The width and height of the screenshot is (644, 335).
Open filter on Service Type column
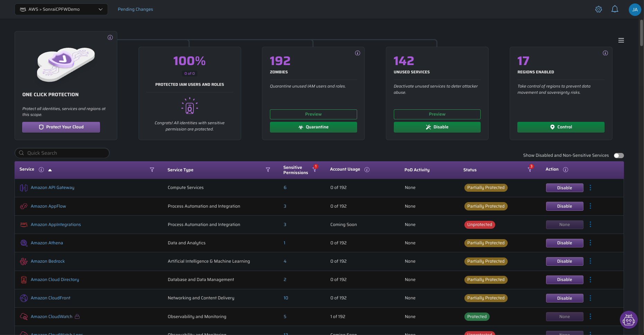tap(268, 170)
